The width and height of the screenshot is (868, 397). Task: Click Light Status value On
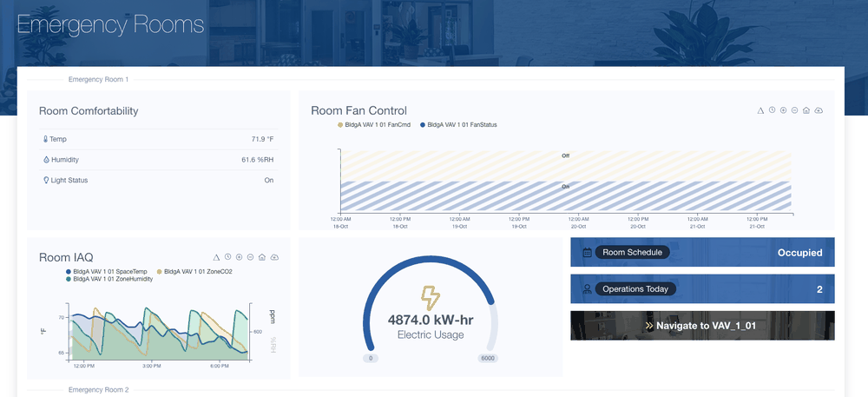click(x=269, y=181)
